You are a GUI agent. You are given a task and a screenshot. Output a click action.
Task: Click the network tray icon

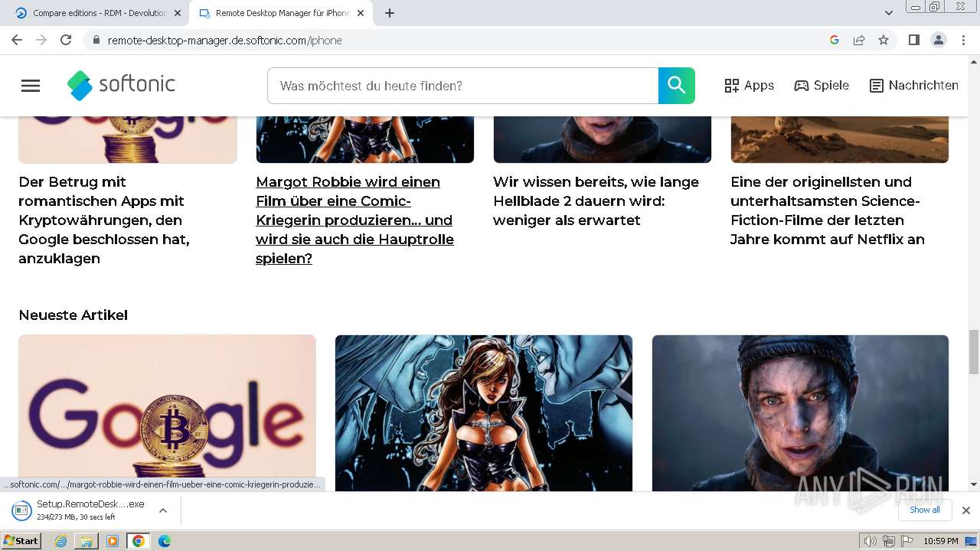(888, 541)
